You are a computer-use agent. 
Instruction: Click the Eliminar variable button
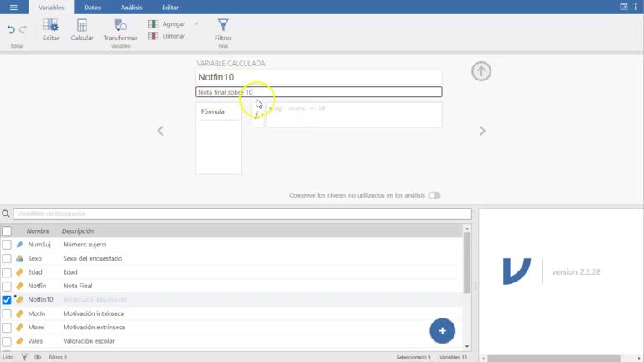click(167, 36)
